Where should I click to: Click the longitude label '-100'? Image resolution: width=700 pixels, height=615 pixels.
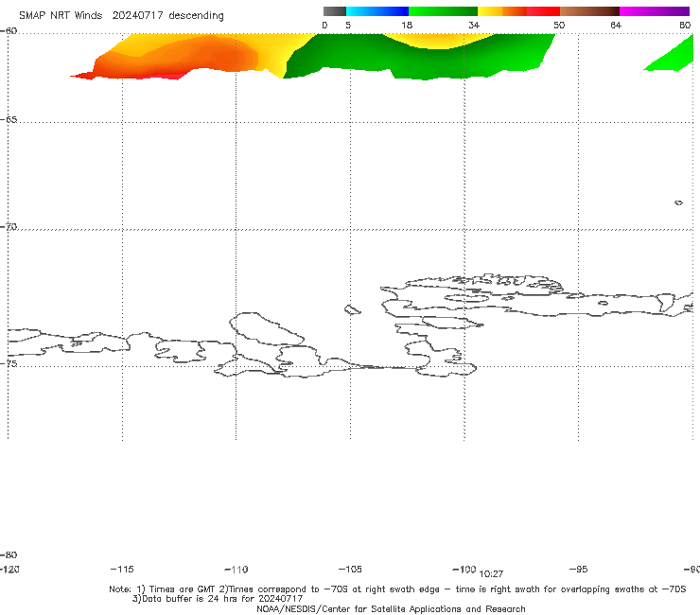point(464,570)
